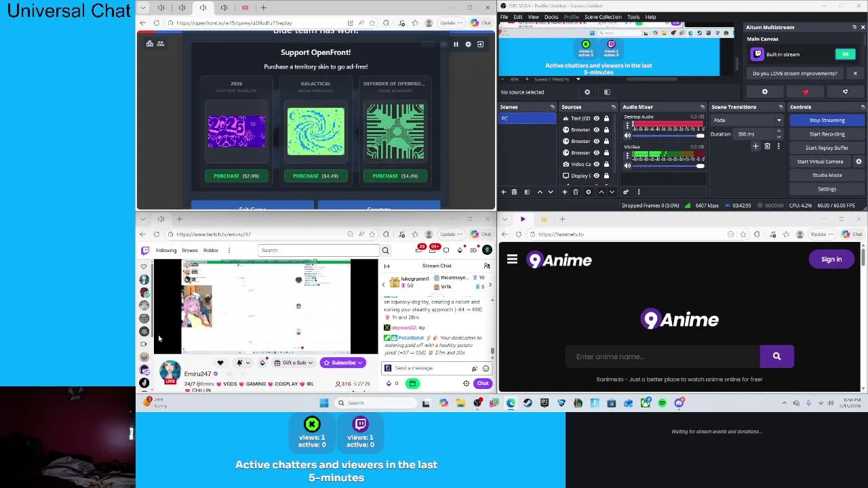Open the Docks menu in OBS
The image size is (868, 488).
pyautogui.click(x=551, y=17)
